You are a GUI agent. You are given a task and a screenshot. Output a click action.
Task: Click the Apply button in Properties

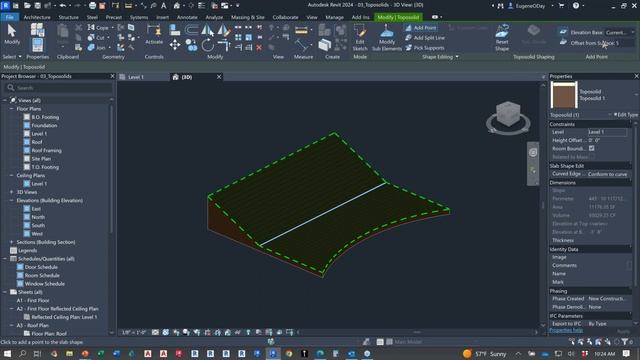[x=624, y=331]
